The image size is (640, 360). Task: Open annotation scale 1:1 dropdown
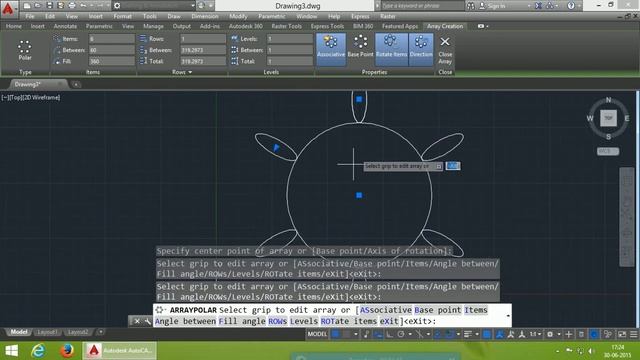pyautogui.click(x=536, y=334)
